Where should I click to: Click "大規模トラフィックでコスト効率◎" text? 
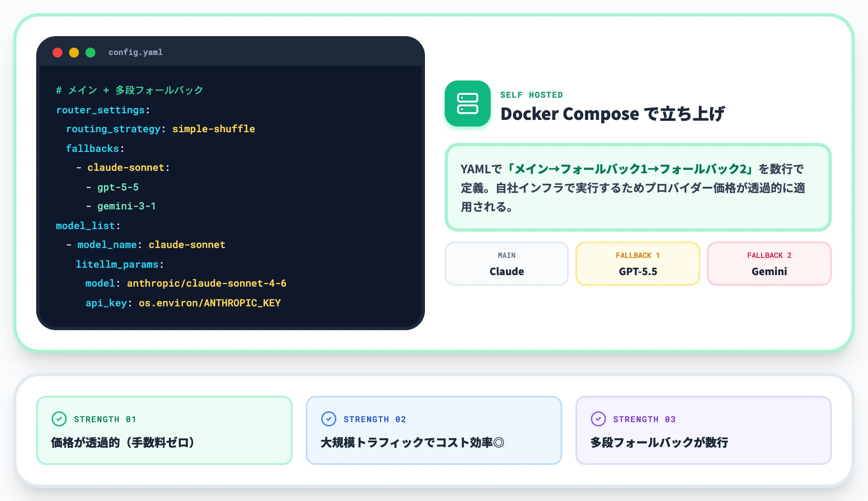[412, 442]
